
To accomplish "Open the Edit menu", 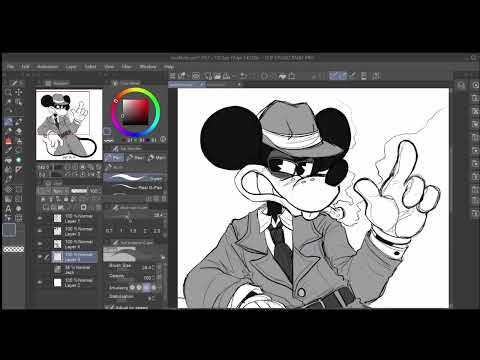I will coord(25,67).
